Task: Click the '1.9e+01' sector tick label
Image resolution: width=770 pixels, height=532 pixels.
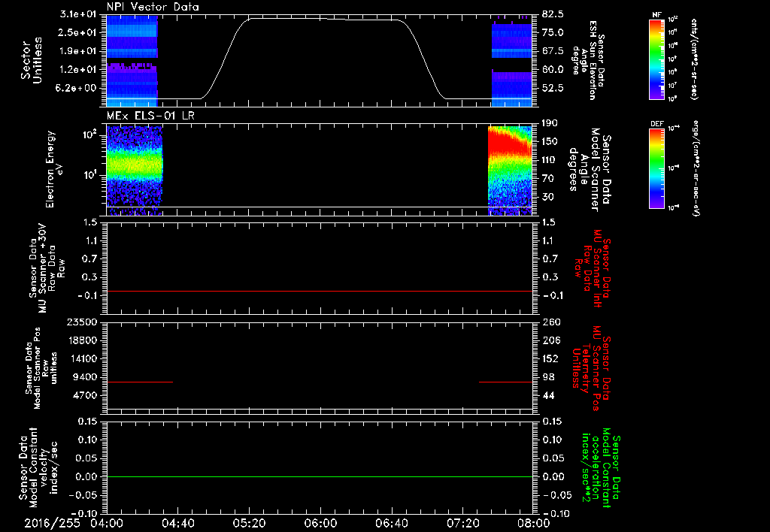Action: [x=78, y=51]
